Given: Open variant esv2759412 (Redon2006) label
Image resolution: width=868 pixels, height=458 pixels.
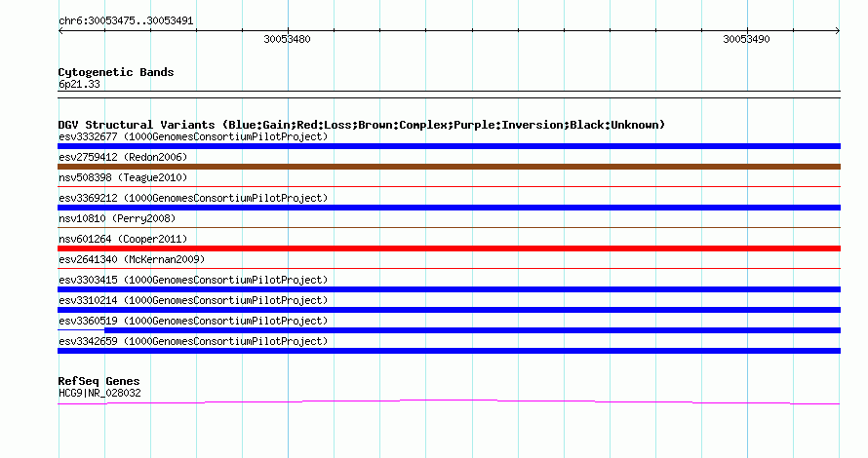Looking at the screenshot, I should [x=123, y=157].
